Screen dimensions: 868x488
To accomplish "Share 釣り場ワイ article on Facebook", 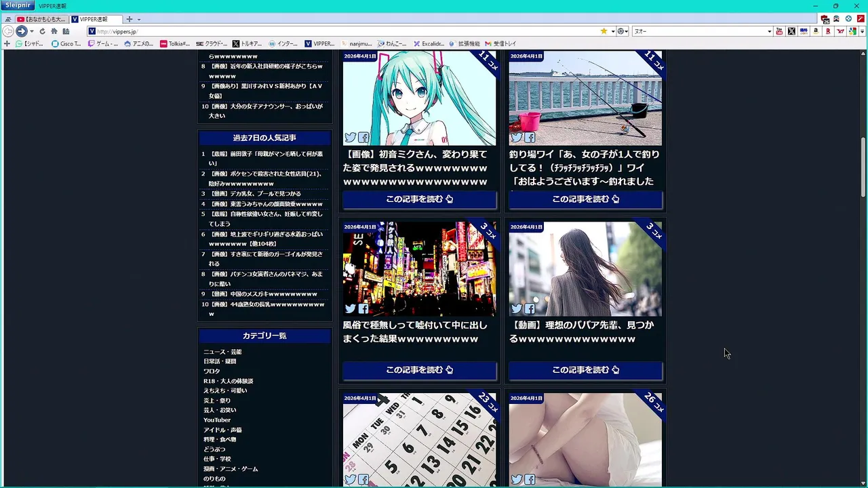I will click(530, 138).
